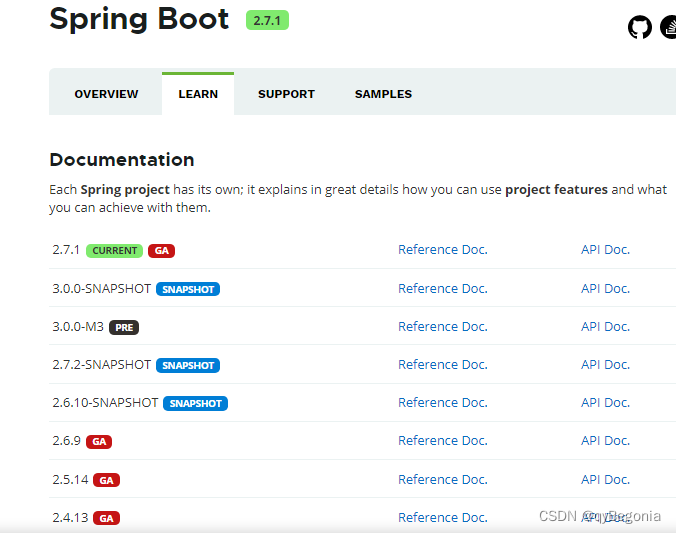
Task: Open Reference Doc. for version 2.6.9
Action: (x=443, y=440)
